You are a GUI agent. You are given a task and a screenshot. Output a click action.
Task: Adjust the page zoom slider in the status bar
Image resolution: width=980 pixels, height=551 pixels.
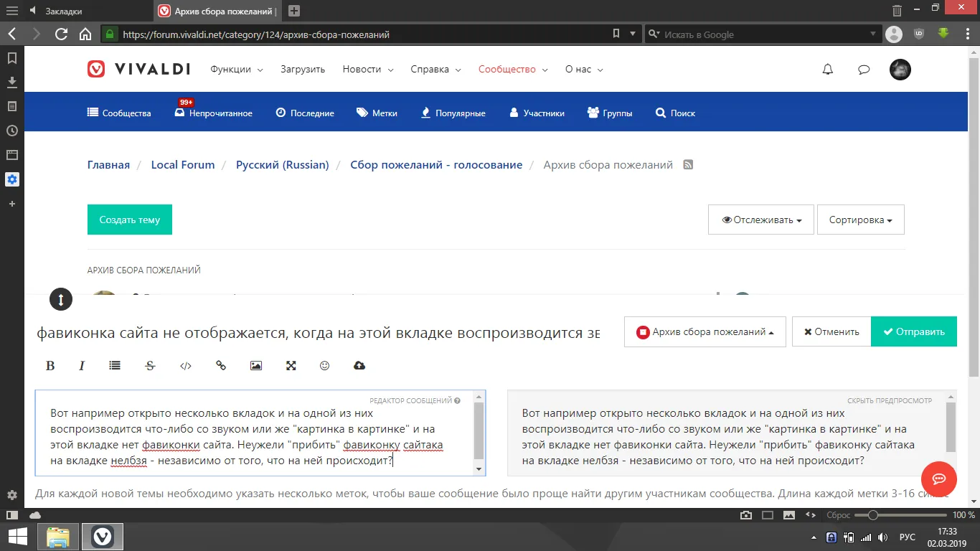pyautogui.click(x=901, y=515)
